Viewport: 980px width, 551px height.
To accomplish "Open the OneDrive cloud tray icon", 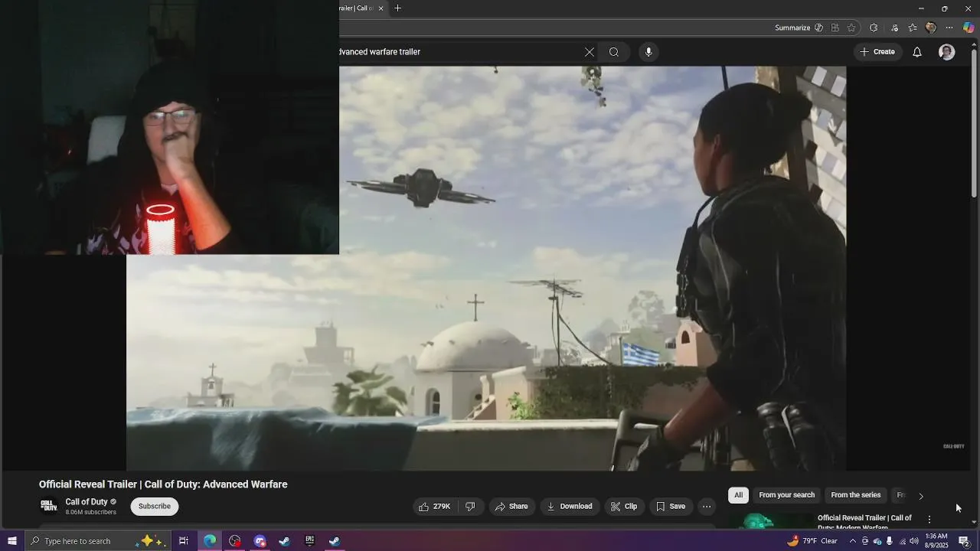I will coord(877,541).
